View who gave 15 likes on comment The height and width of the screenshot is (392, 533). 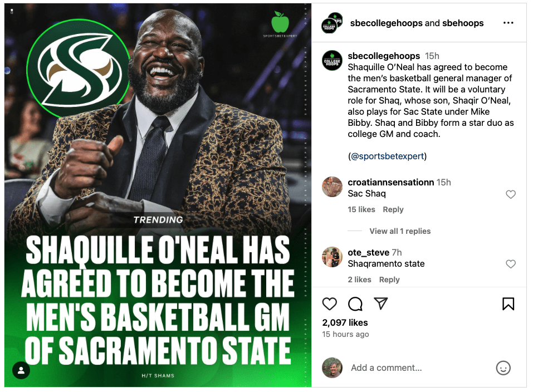[x=361, y=209]
